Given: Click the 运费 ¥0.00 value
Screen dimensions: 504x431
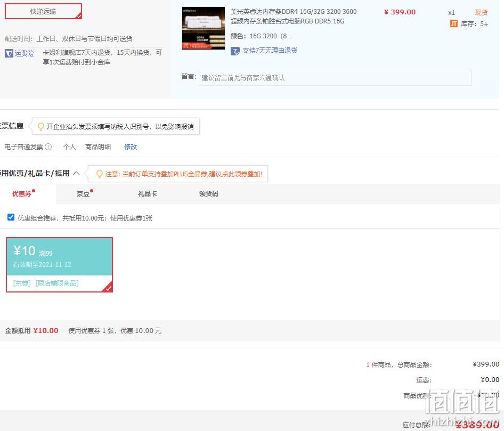Looking at the screenshot, I should [x=490, y=380].
